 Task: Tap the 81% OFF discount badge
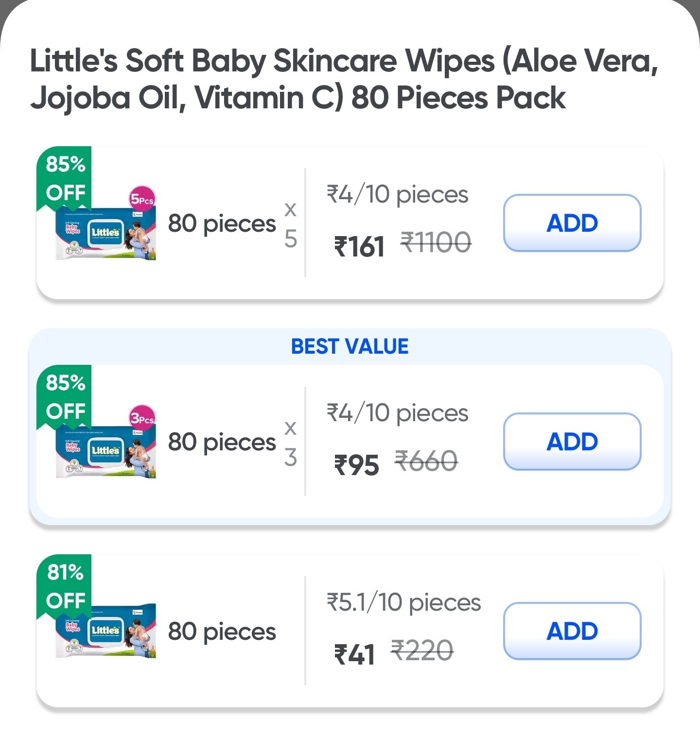pyautogui.click(x=65, y=586)
